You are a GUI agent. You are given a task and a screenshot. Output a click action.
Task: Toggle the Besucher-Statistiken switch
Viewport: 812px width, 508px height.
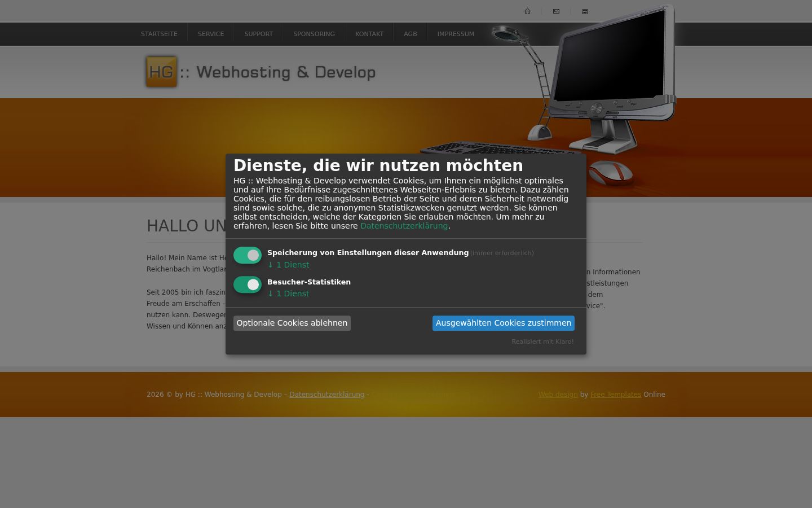point(248,284)
